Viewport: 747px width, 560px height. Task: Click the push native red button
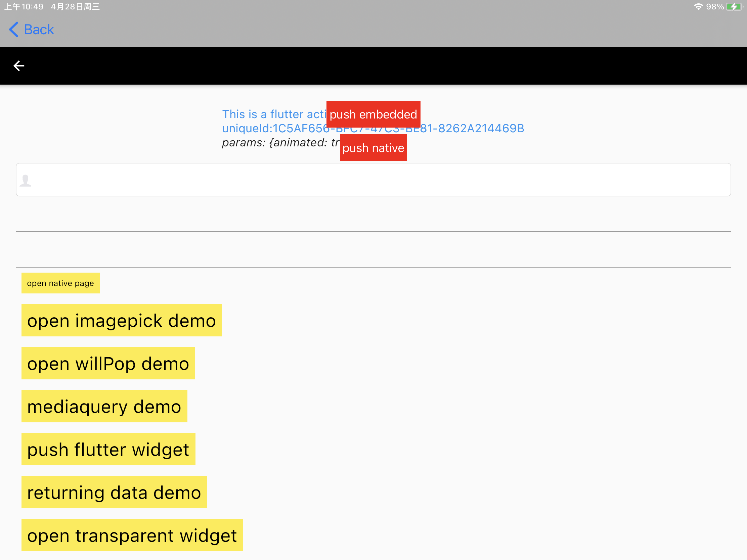373,148
